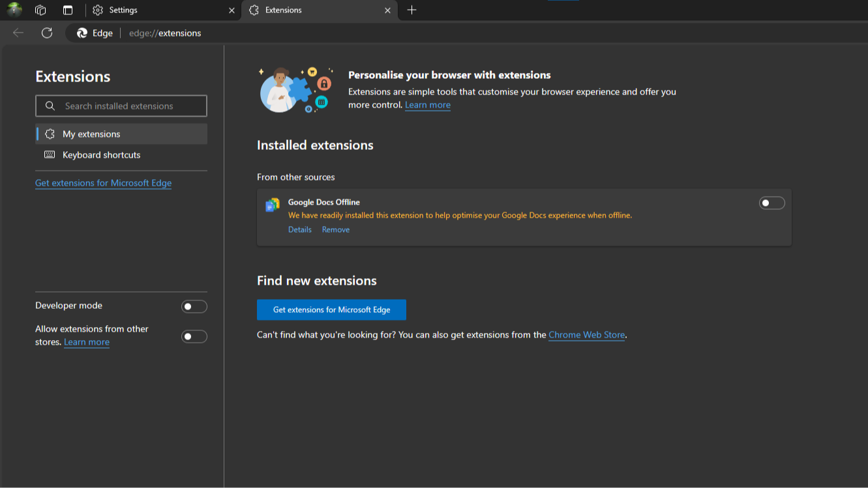Viewport: 868px width, 488px height.
Task: Click the Keyboard shortcuts keyboard icon
Action: 50,154
